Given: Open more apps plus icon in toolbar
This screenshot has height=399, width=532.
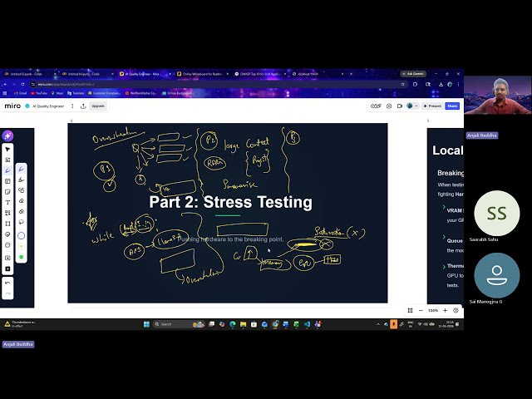Looking at the screenshot, I should coord(7,268).
